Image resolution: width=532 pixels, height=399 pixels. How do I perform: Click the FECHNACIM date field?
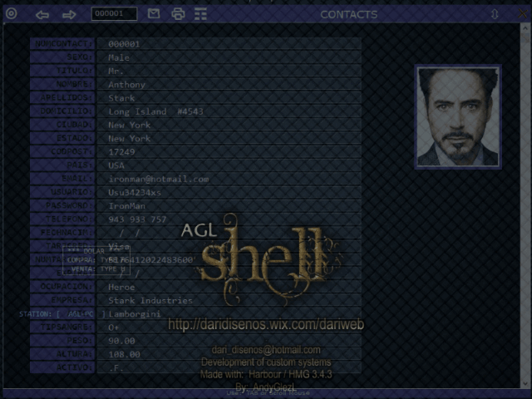coord(229,233)
